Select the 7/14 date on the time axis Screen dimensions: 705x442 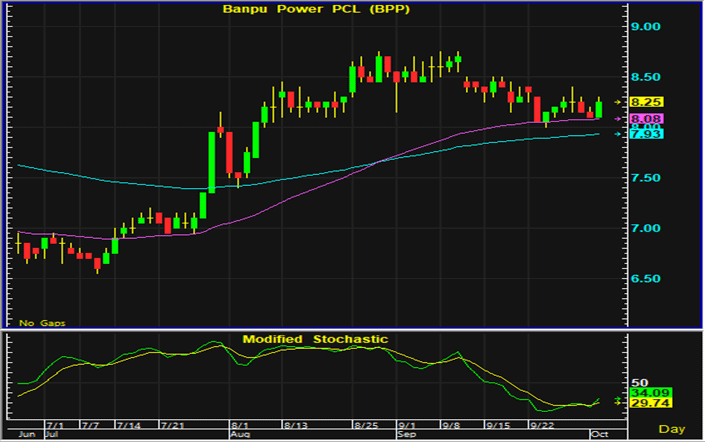(130, 425)
